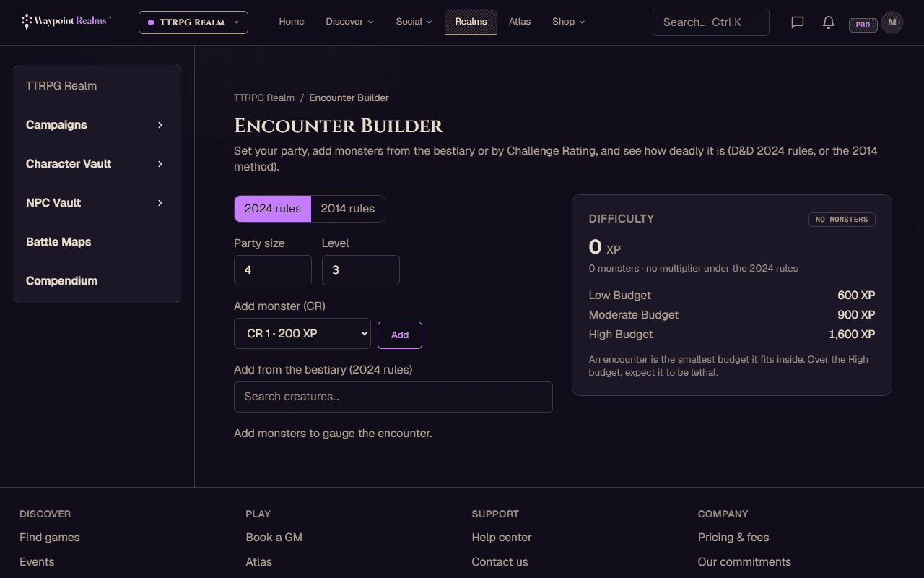This screenshot has height=578, width=924.
Task: Open the Find games footer link
Action: pyautogui.click(x=50, y=538)
